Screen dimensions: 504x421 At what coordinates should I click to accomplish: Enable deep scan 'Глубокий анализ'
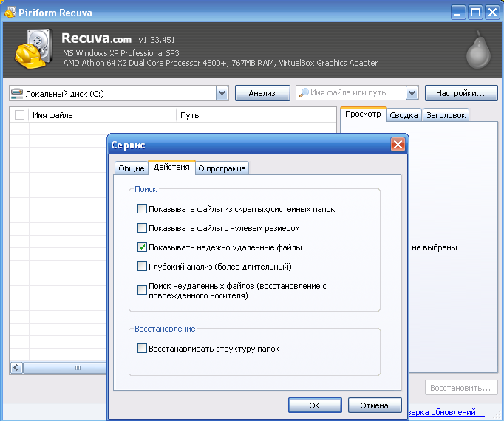(x=142, y=267)
